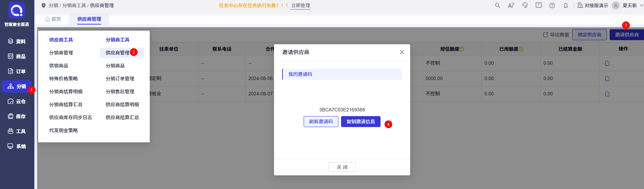Open the 云仓 sidebar menu
644x189 pixels.
pyautogui.click(x=17, y=101)
